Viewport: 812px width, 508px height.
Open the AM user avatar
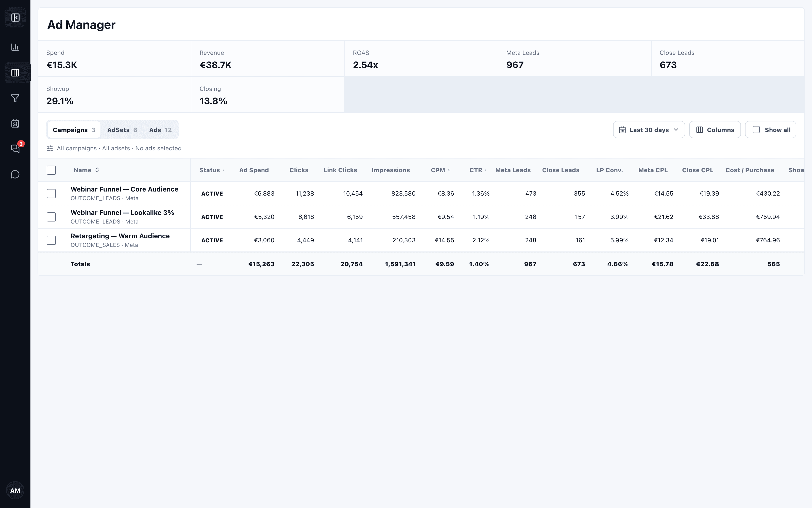click(15, 490)
